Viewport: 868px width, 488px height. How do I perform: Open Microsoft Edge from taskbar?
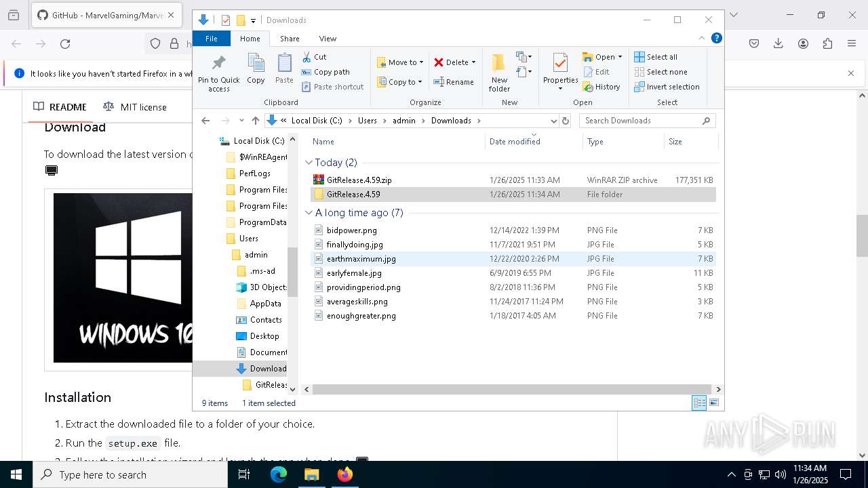point(279,474)
